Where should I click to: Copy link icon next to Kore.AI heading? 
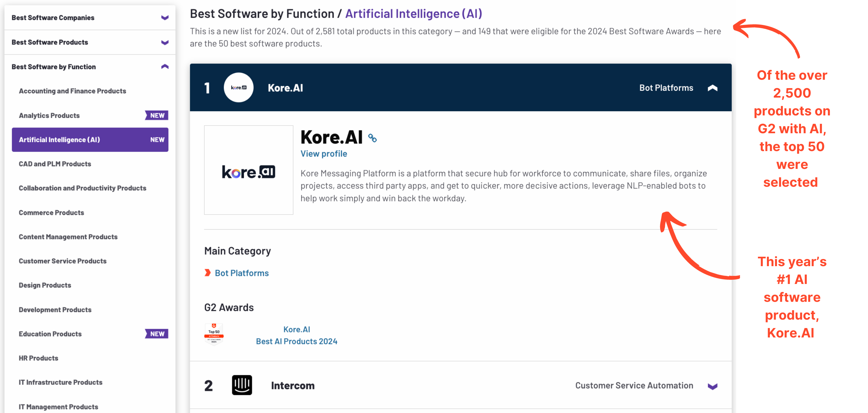(x=372, y=138)
